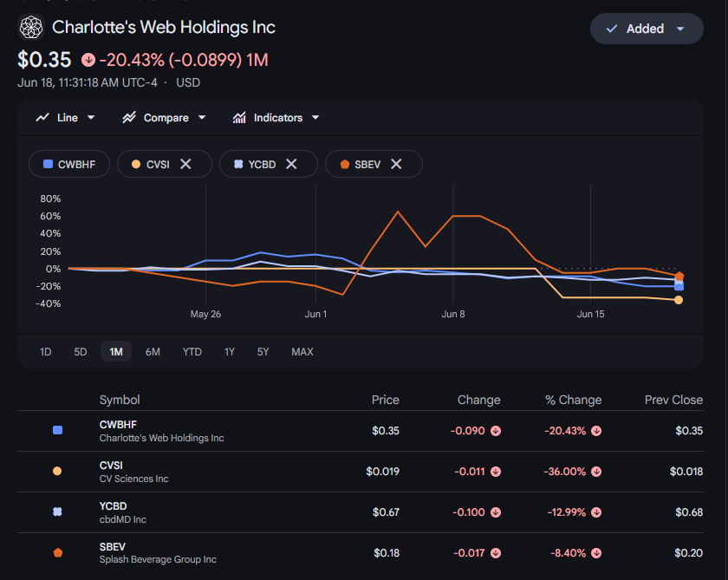Viewport: 728px width, 580px height.
Task: Remove YCBD comparison chip
Action: coord(291,164)
